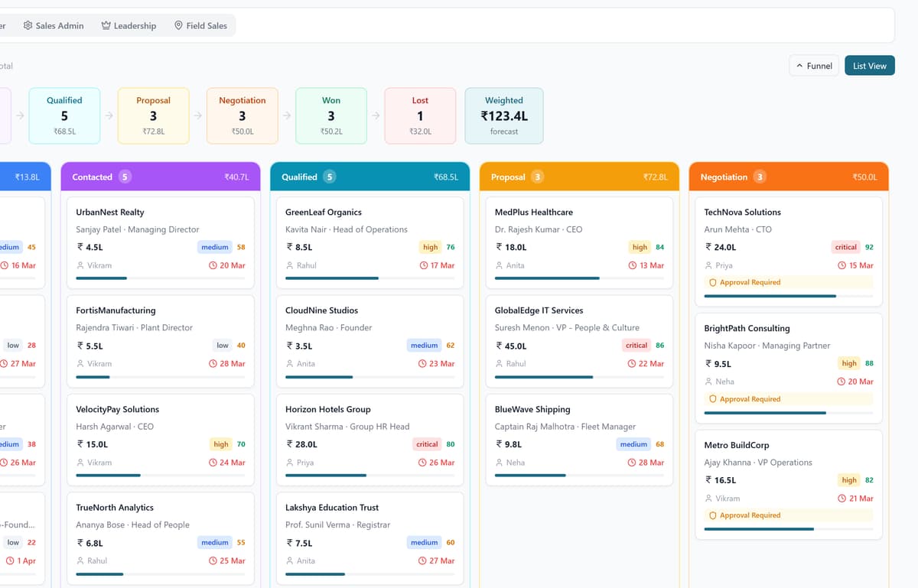Image resolution: width=918 pixels, height=588 pixels.
Task: Click the Proposal column header
Action: pos(579,177)
